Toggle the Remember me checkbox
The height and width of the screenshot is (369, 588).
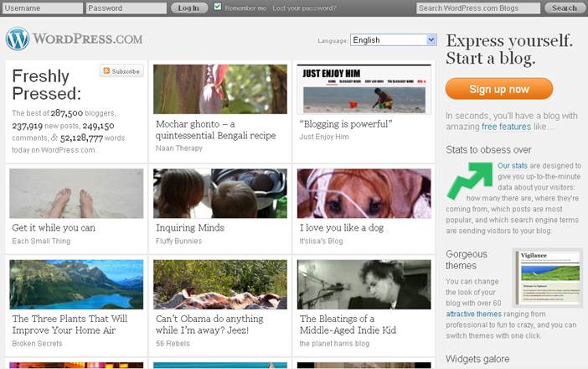tap(218, 7)
